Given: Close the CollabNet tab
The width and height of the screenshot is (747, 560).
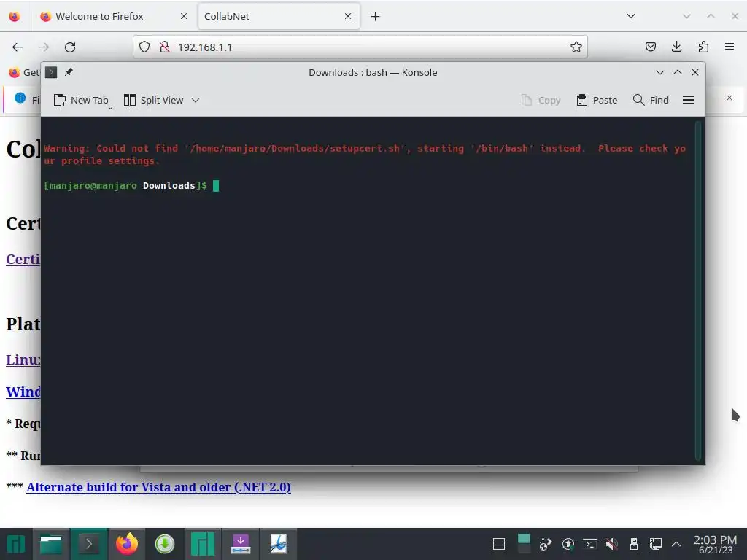Looking at the screenshot, I should coord(348,16).
